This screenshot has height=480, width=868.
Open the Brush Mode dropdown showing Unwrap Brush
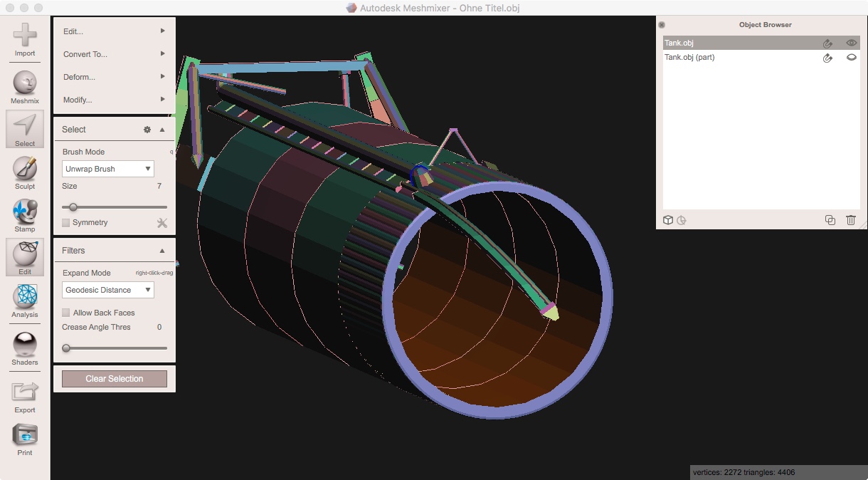[x=107, y=169]
